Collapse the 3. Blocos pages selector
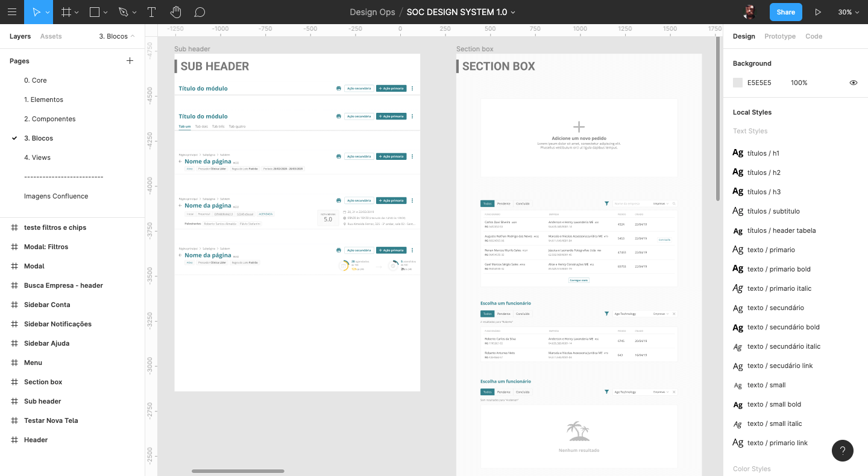This screenshot has height=476, width=868. [117, 36]
